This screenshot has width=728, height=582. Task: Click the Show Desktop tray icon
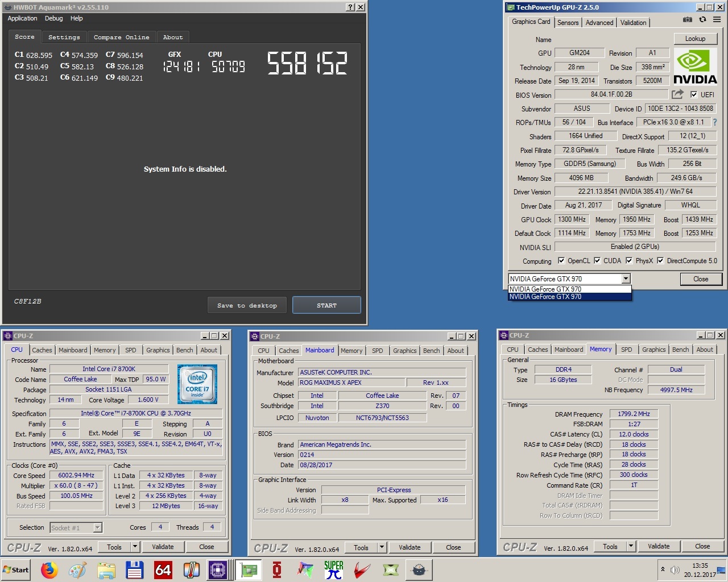click(721, 569)
